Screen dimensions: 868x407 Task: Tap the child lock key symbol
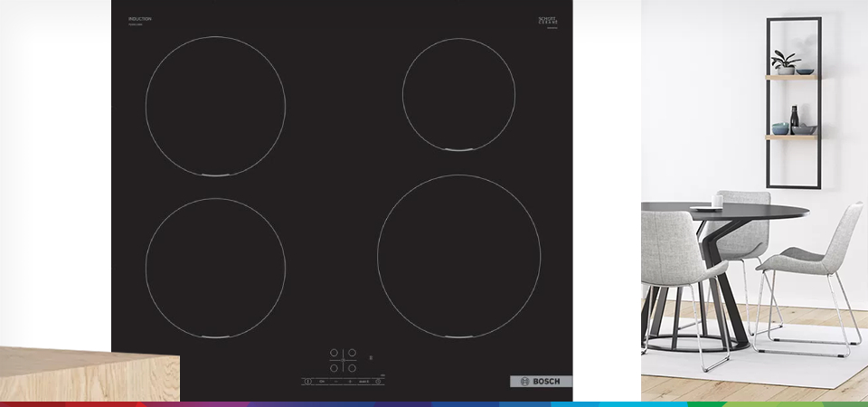point(322,382)
